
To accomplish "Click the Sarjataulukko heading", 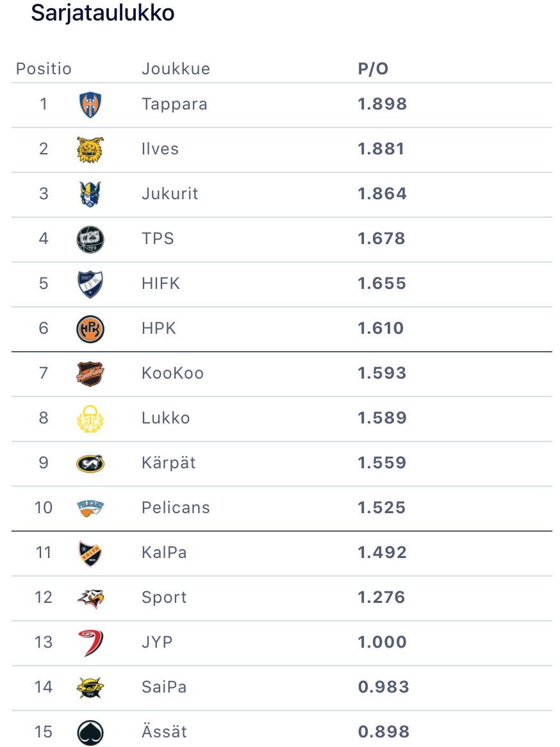I will (x=103, y=13).
